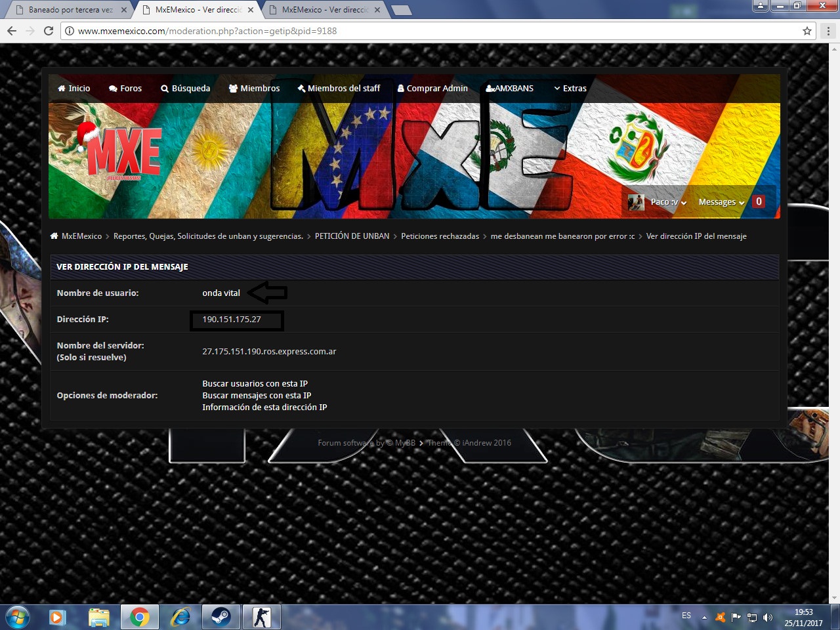This screenshot has width=840, height=630.
Task: Click the breadcrumb home icon before MxEMexico
Action: tap(54, 236)
